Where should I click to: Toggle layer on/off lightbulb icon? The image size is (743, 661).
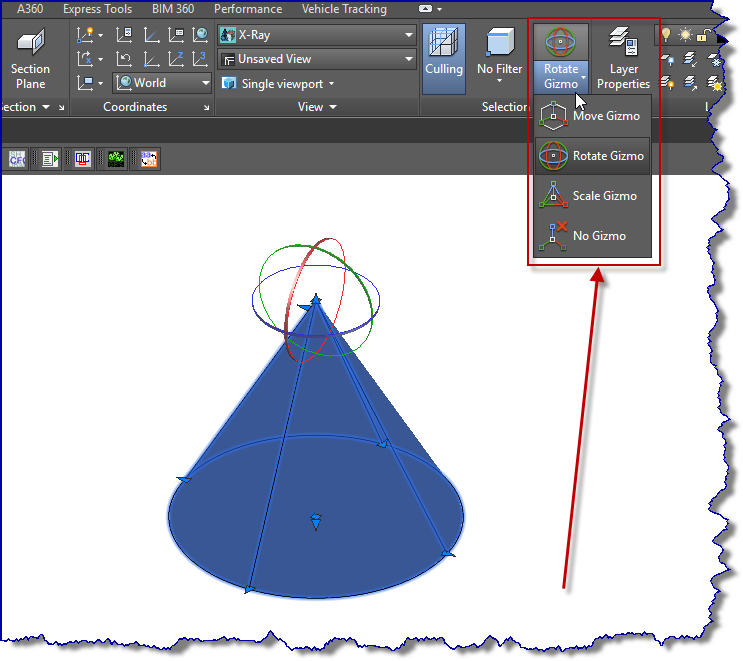[666, 34]
